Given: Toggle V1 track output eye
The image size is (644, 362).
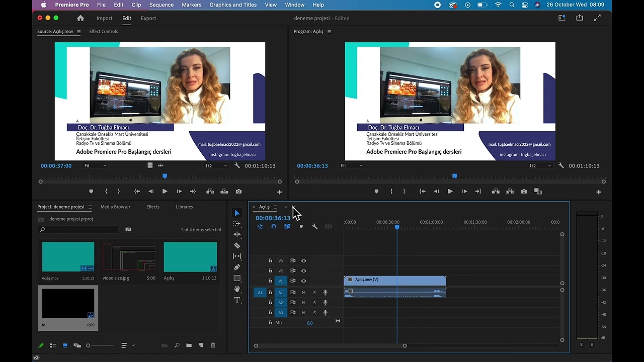Looking at the screenshot, I should click(303, 281).
